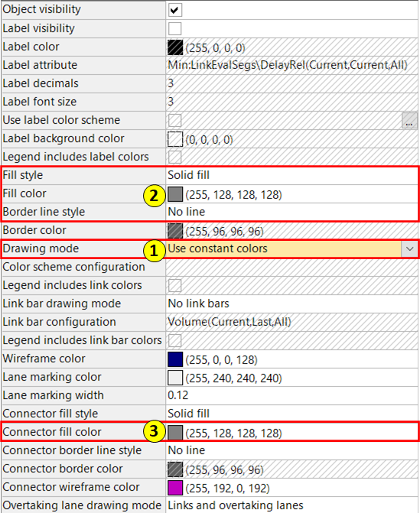Select the Fill style value Solid fill
This screenshot has height=513, width=420.
pos(188,175)
